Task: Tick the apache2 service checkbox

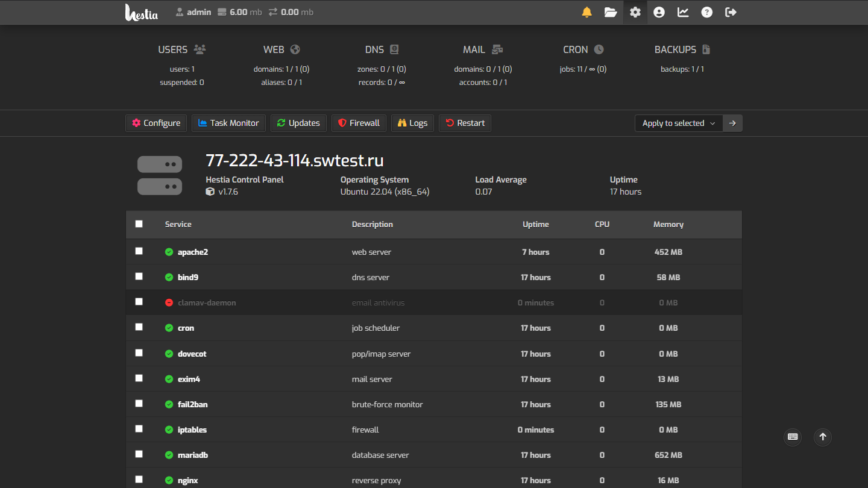Action: click(x=139, y=251)
